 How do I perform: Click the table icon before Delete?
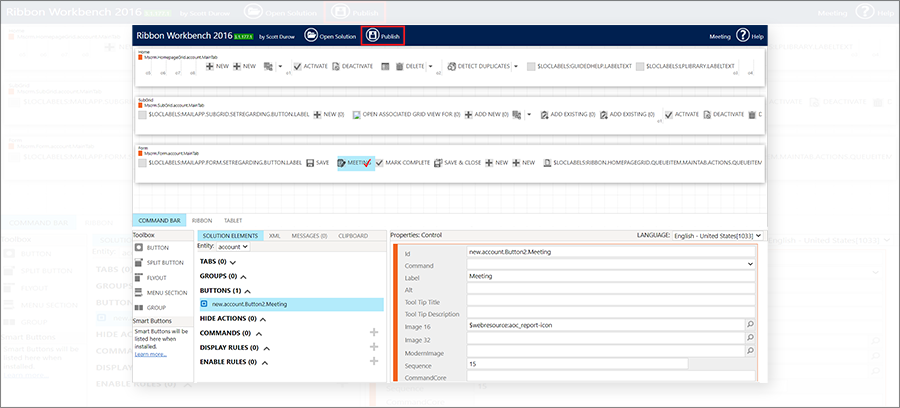[385, 66]
